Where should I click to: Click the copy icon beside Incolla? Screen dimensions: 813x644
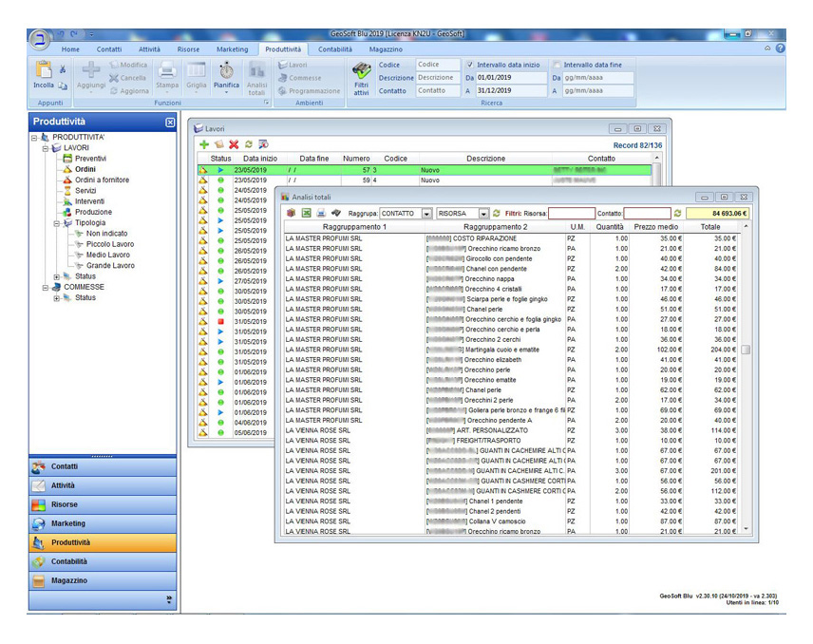pyautogui.click(x=63, y=85)
